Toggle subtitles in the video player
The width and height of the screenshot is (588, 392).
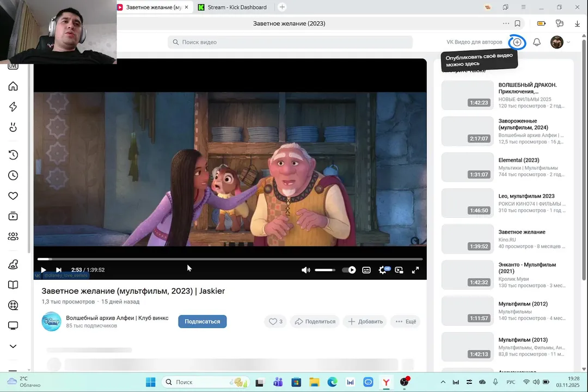coord(366,269)
